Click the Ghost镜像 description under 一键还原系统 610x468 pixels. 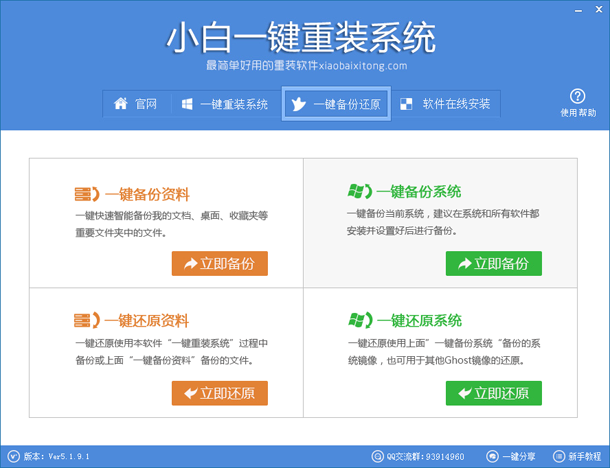tap(444, 352)
